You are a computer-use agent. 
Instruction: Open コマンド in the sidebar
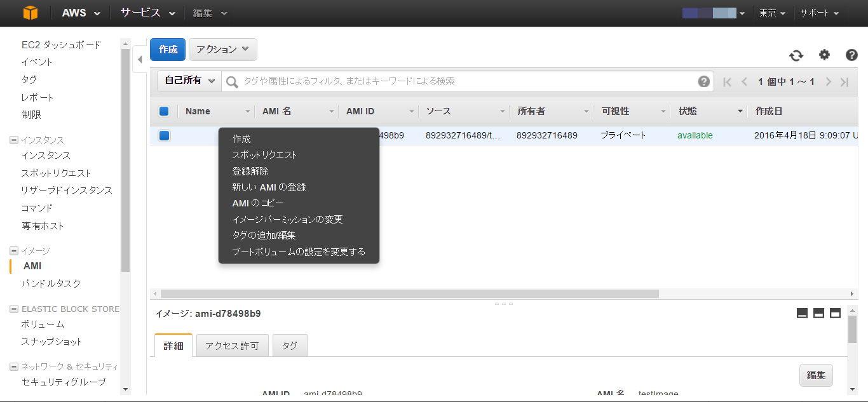(37, 208)
